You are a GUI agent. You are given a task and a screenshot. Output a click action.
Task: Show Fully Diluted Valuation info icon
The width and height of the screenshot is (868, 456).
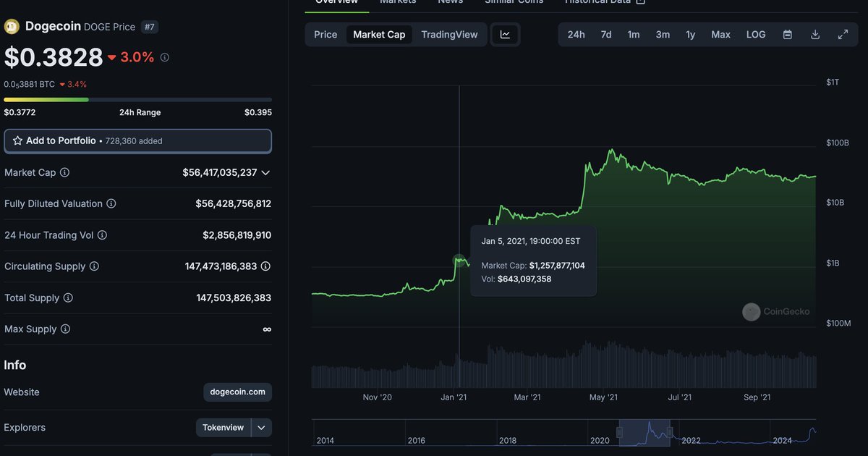111,204
